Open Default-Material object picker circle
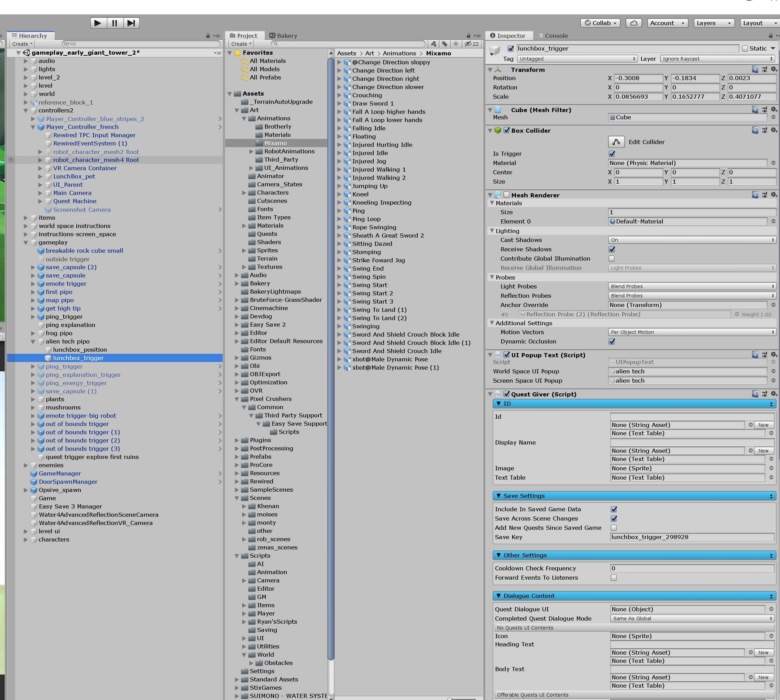Image resolution: width=780 pixels, height=700 pixels. pyautogui.click(x=773, y=221)
